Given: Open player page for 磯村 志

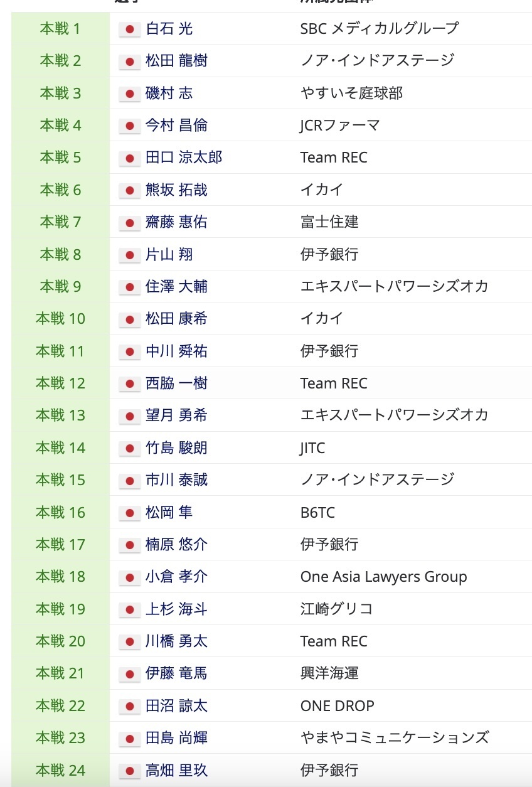Looking at the screenshot, I should [x=169, y=94].
